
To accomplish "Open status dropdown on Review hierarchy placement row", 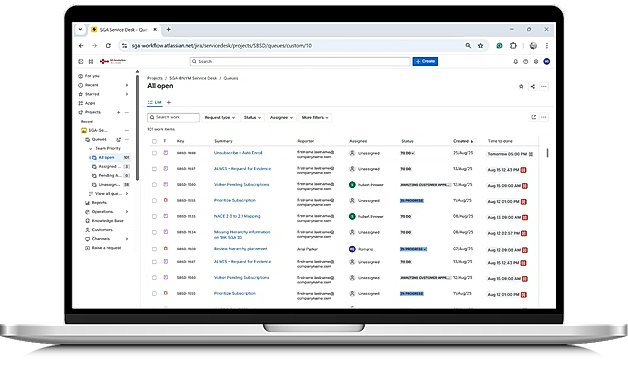I will point(413,249).
